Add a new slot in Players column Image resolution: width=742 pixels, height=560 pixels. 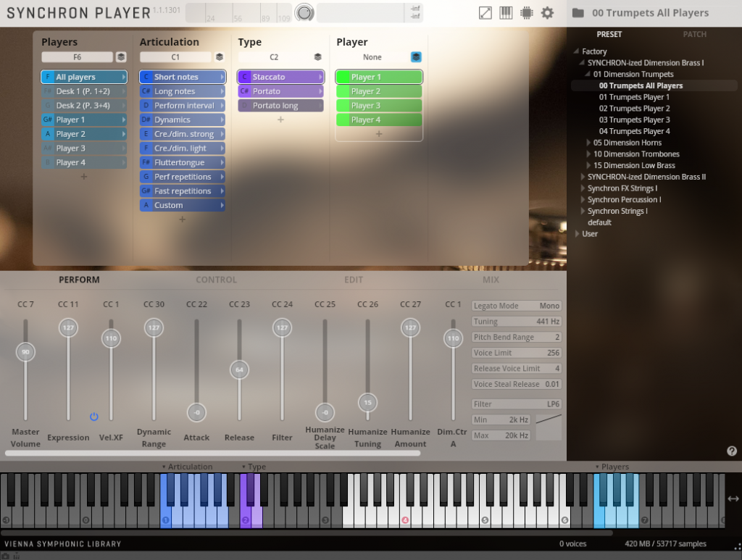[x=84, y=177]
